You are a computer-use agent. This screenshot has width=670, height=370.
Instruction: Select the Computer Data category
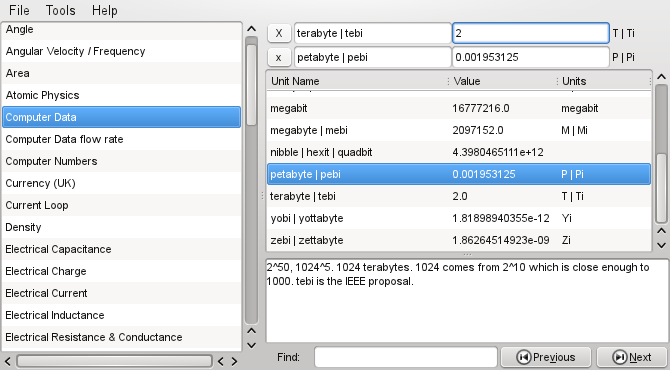(x=121, y=117)
